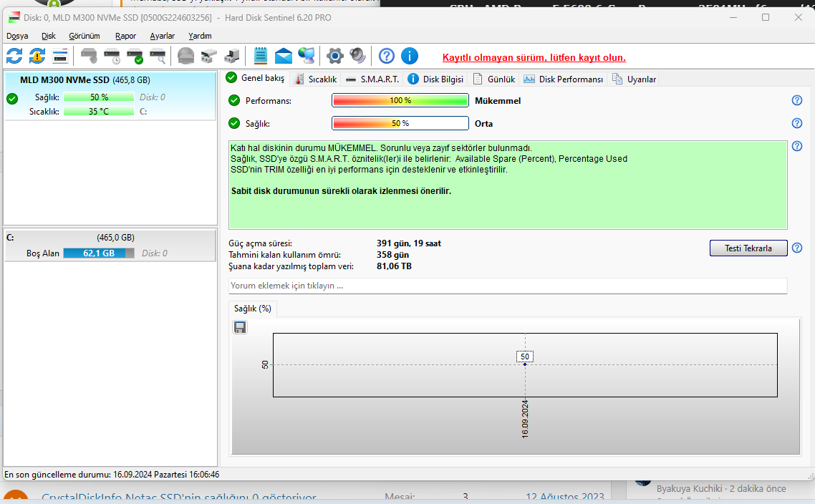Open the Rapor menu
The width and height of the screenshot is (815, 504).
click(125, 36)
